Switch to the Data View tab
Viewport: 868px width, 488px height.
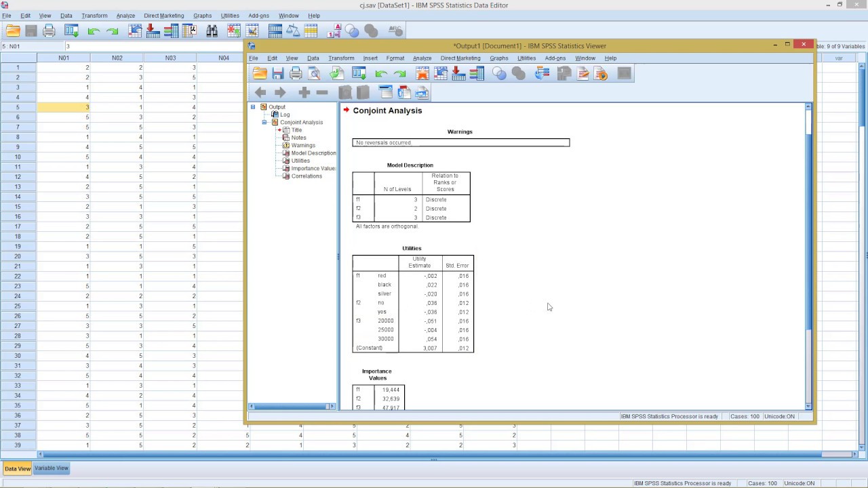(x=18, y=468)
